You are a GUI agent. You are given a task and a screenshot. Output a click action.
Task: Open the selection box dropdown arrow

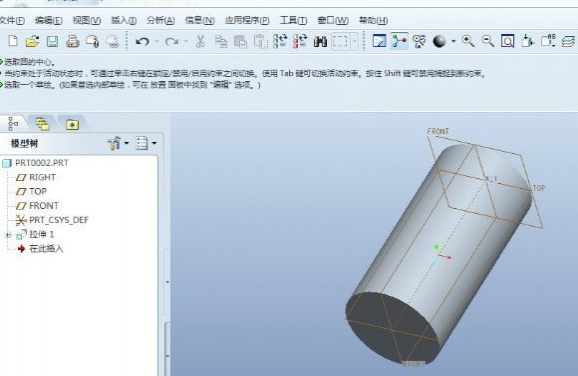coord(354,41)
